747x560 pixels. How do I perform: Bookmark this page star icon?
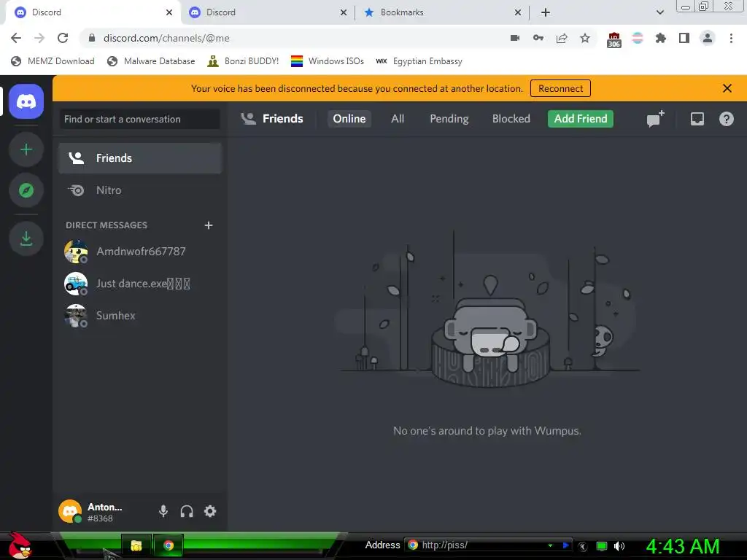585,38
